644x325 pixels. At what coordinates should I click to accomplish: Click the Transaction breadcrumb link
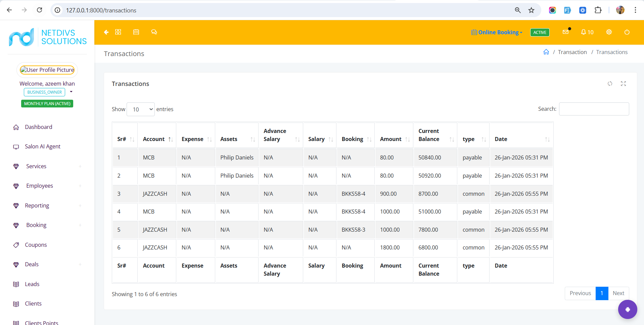click(572, 52)
